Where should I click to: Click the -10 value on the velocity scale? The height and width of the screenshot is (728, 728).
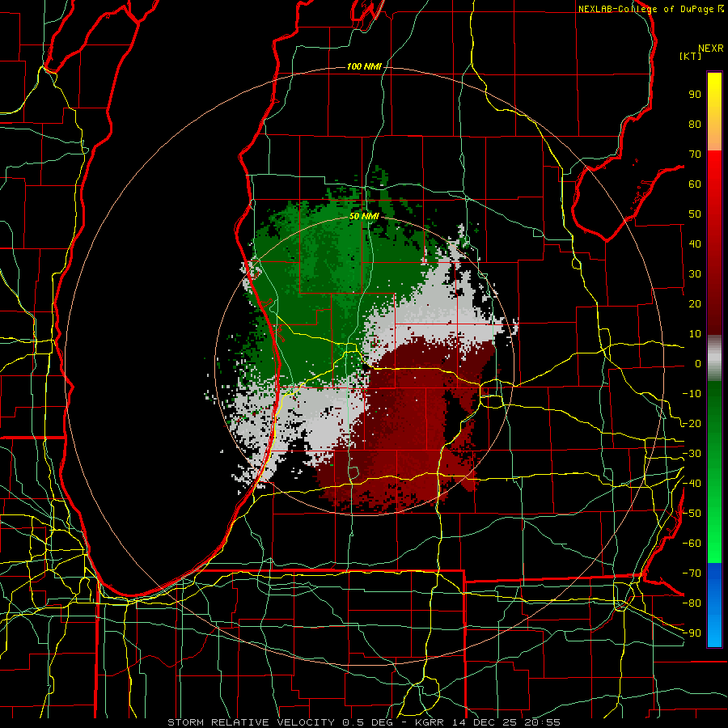(692, 394)
